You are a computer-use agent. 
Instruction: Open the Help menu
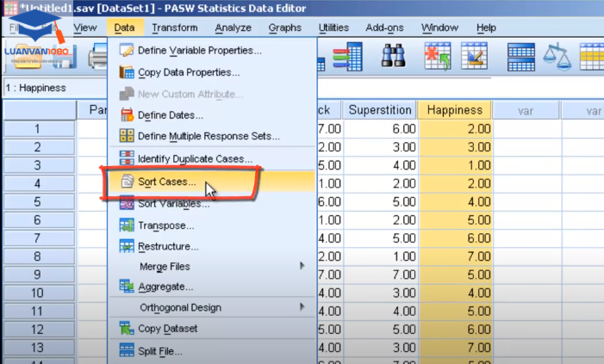click(x=486, y=28)
